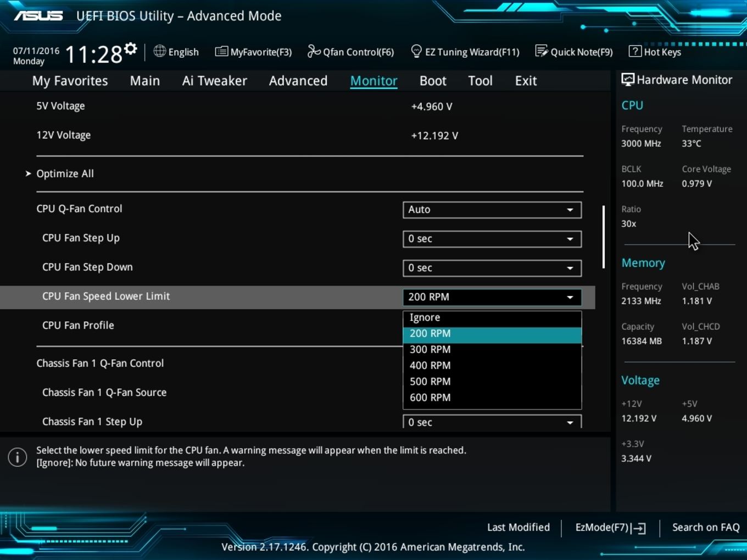
Task: Switch to EzMode(F7)
Action: (x=610, y=528)
